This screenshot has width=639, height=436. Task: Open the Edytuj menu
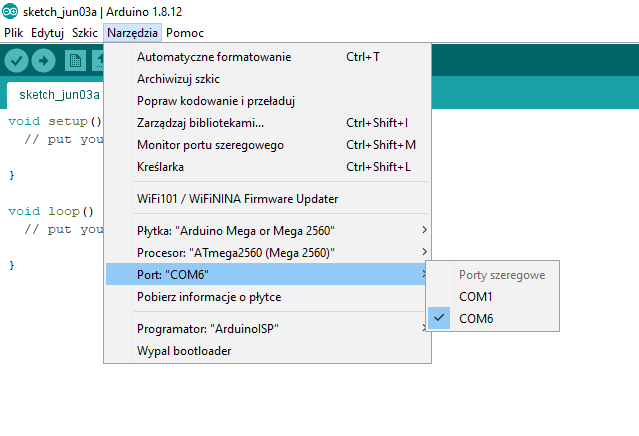[x=47, y=33]
